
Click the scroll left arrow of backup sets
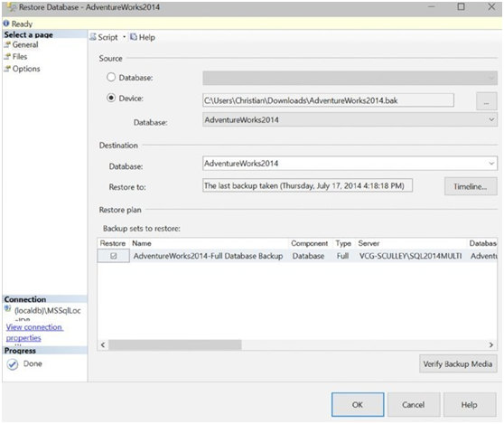coord(103,344)
